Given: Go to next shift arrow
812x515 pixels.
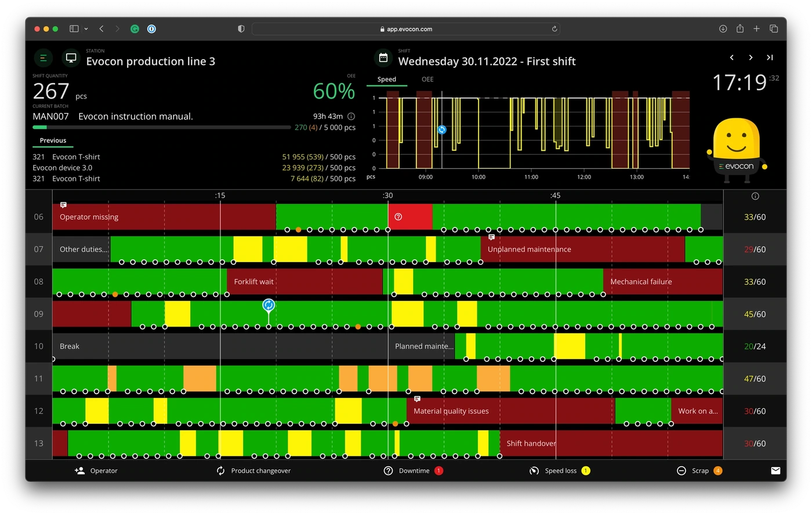Looking at the screenshot, I should tap(751, 57).
